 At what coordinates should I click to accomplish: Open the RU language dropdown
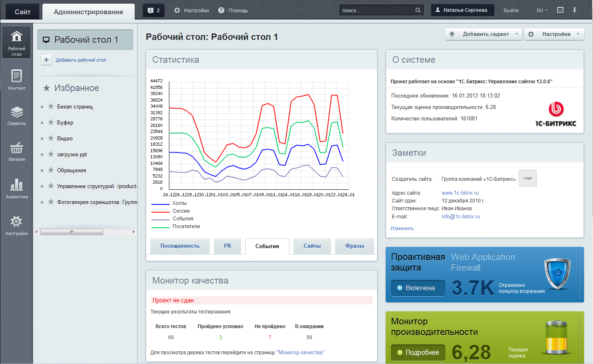pos(542,10)
